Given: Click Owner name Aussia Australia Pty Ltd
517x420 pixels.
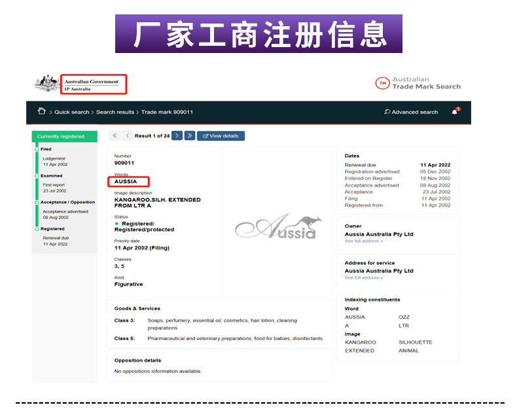Looking at the screenshot, I should point(379,234).
